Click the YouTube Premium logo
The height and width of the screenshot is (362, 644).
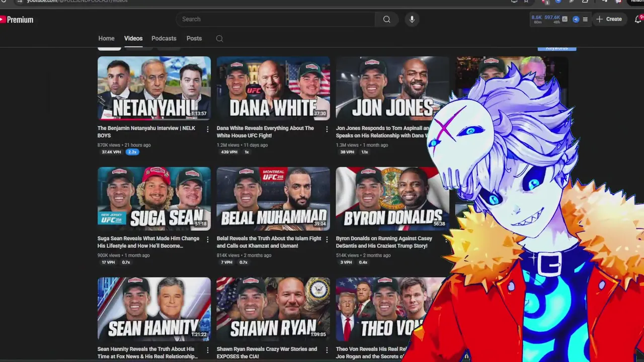coord(17,20)
